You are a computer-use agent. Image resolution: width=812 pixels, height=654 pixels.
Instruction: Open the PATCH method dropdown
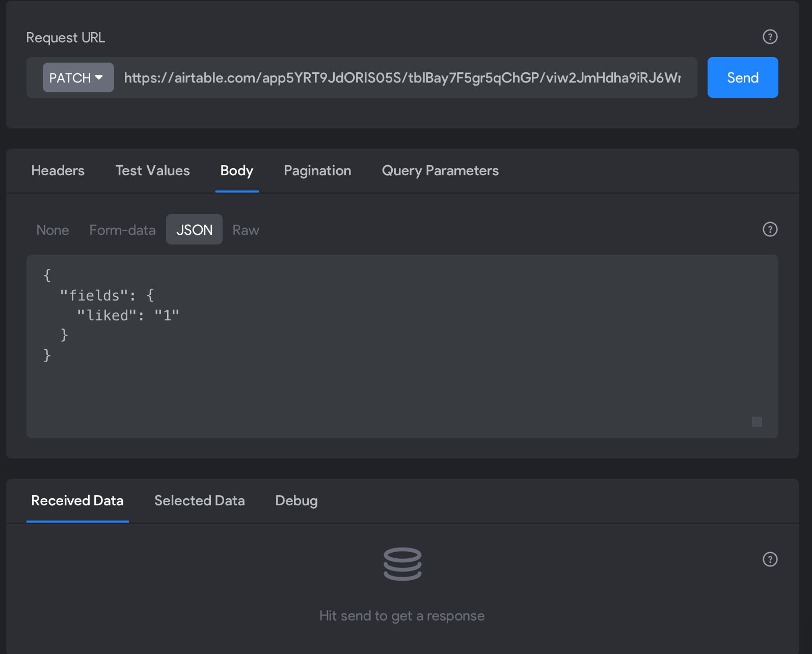coord(78,77)
